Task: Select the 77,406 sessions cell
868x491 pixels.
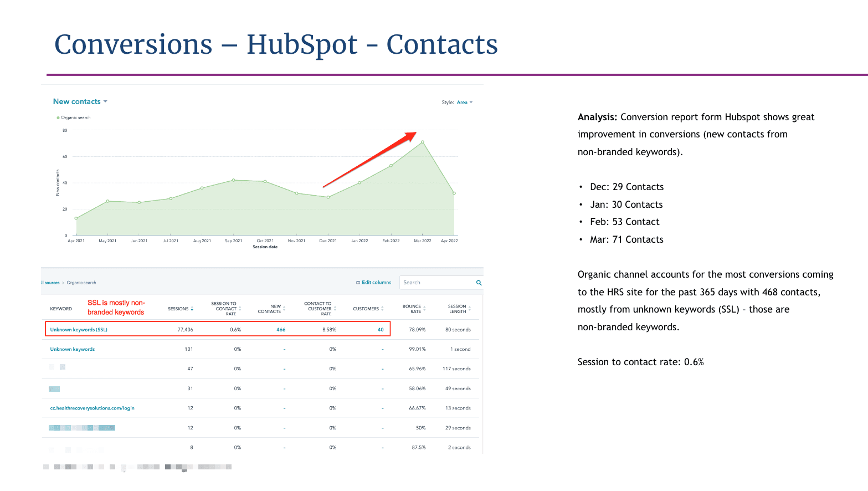Action: coord(185,330)
